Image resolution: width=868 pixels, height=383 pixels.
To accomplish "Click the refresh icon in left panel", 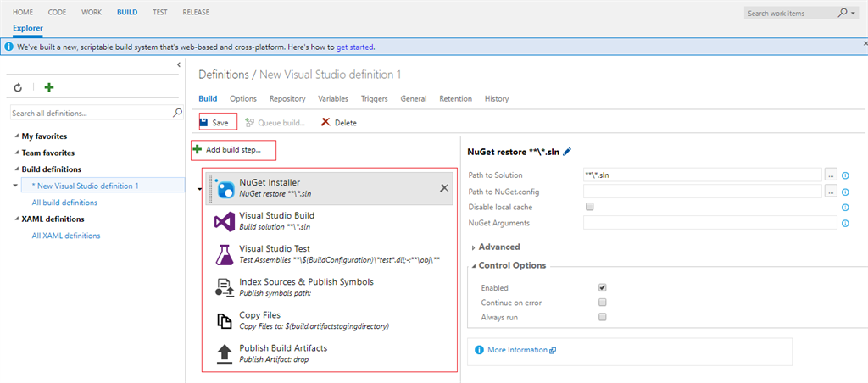I will coord(18,87).
